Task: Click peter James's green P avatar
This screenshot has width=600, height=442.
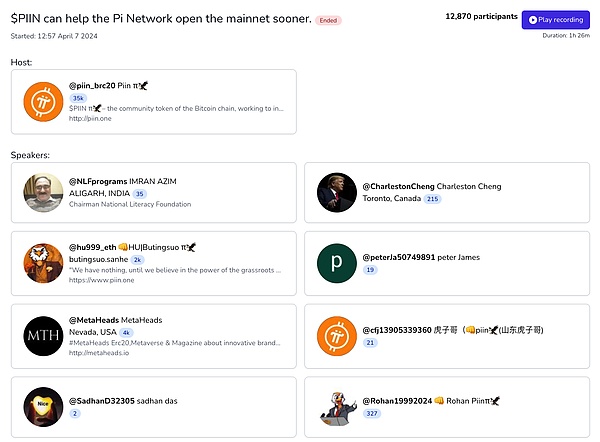Action: [x=337, y=263]
